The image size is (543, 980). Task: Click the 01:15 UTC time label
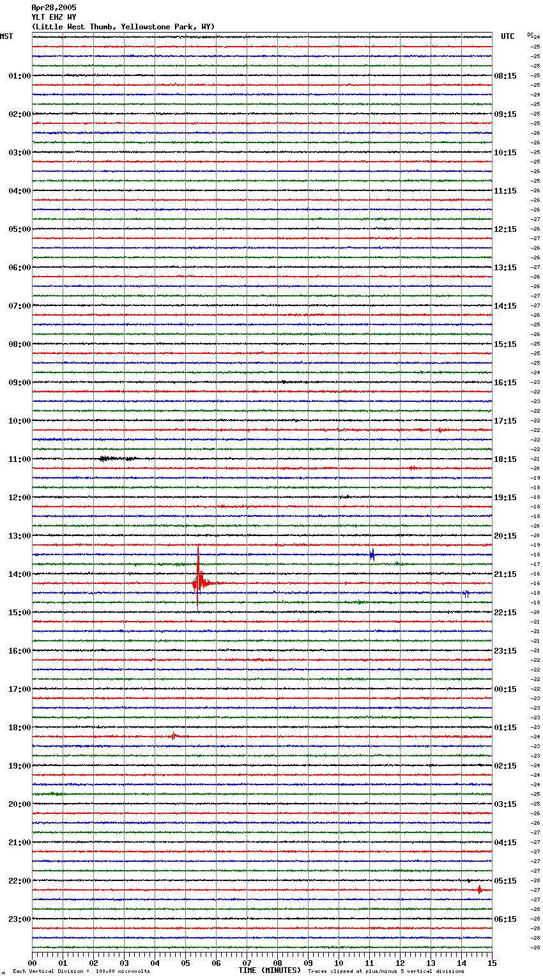tap(505, 728)
